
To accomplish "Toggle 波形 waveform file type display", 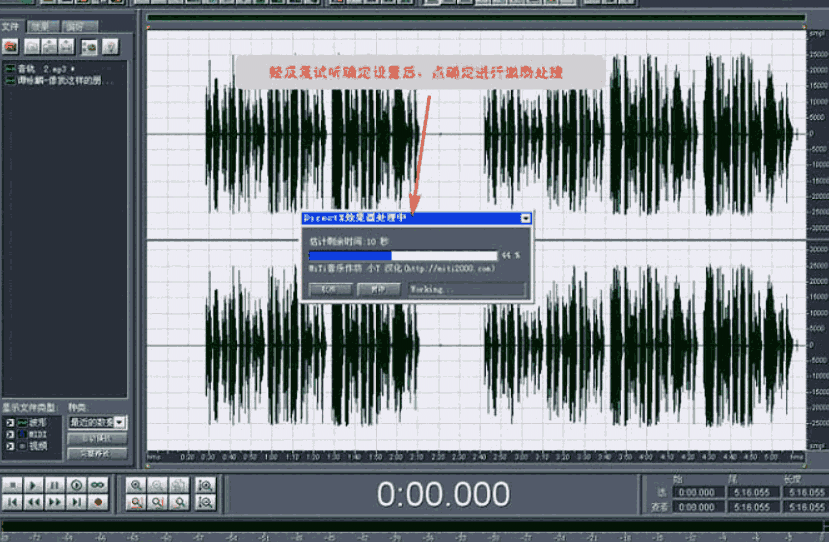I will 10,422.
